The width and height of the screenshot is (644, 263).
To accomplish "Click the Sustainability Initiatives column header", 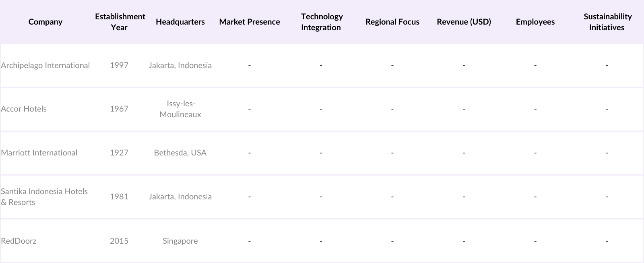I will [x=607, y=22].
